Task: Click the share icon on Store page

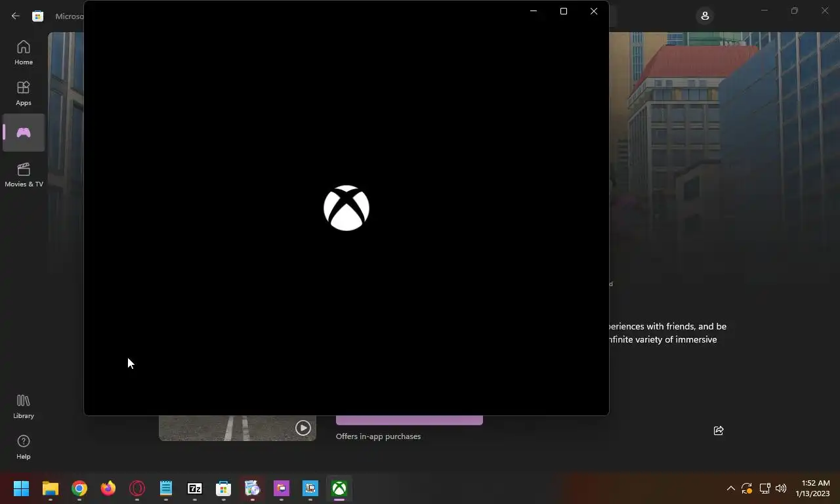Action: click(x=719, y=430)
